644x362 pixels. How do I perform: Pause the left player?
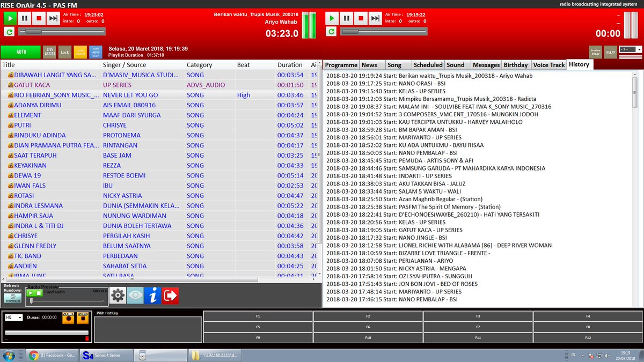[24, 18]
